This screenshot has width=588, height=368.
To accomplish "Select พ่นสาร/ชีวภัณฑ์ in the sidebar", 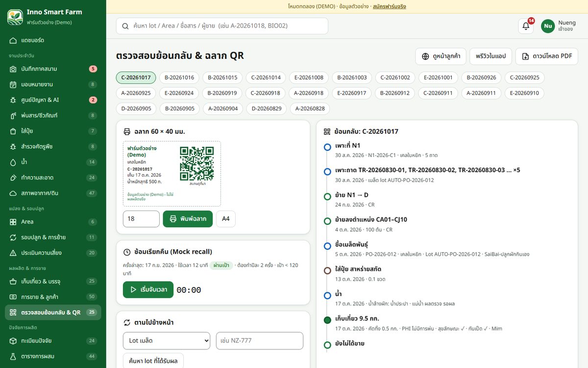I will pyautogui.click(x=53, y=116).
